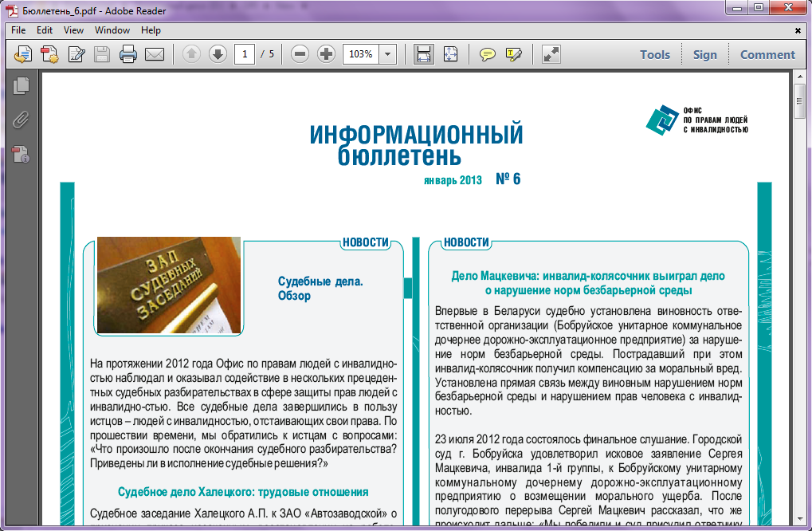Screen dimensions: 812x531
Task: Click the save file floppy icon
Action: point(102,54)
